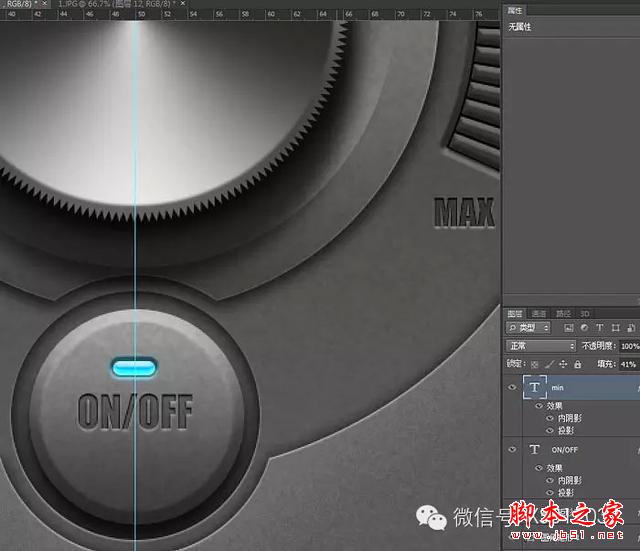Viewport: 640px width, 551px height.
Task: Open the blend mode dropdown set to 正常
Action: point(541,346)
